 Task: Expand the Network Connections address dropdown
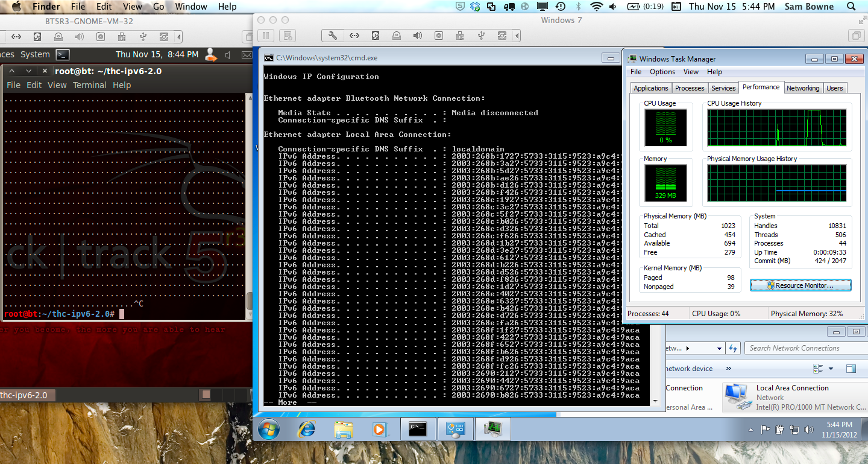coord(719,348)
